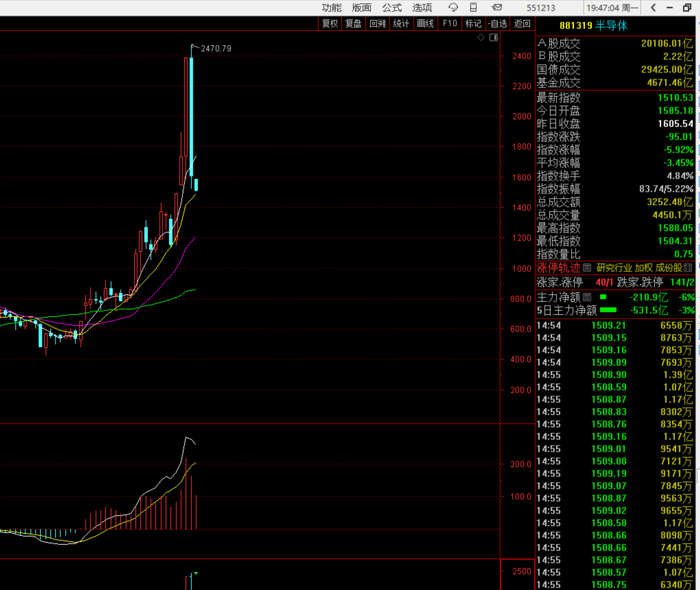Viewport: 700px width, 590px height.
Task: Click the 最低指数 value 1504.31
Action: pos(675,241)
